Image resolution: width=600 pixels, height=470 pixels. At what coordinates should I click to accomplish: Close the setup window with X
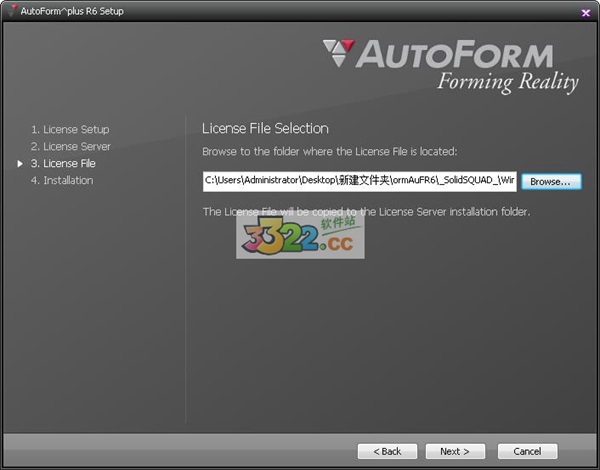[586, 13]
